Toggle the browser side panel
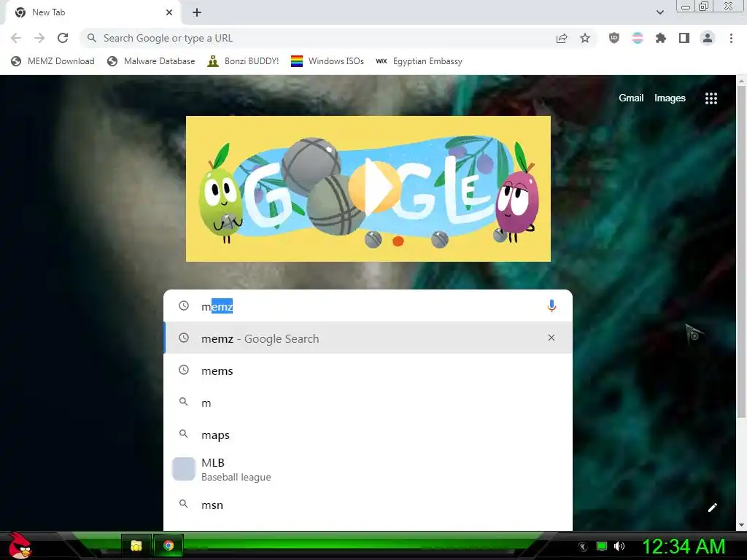Image resolution: width=747 pixels, height=560 pixels. (x=684, y=38)
